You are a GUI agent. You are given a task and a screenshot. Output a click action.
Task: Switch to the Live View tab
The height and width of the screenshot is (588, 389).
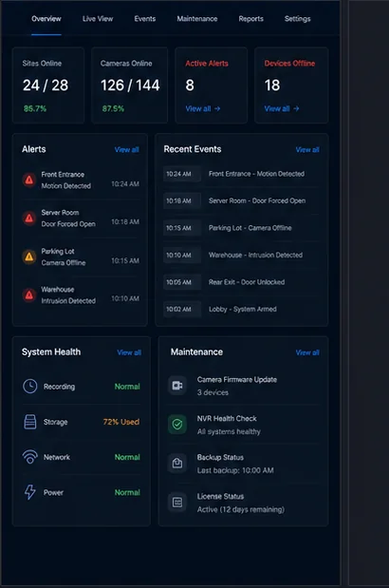coord(98,19)
